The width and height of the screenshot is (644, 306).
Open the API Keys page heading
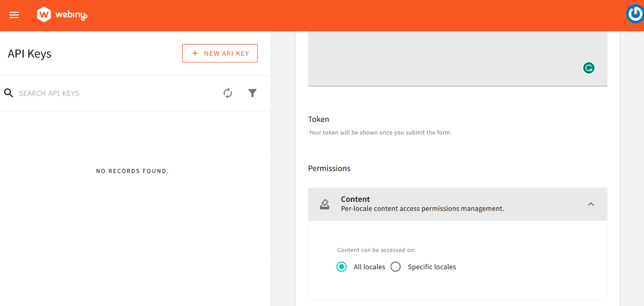click(30, 53)
